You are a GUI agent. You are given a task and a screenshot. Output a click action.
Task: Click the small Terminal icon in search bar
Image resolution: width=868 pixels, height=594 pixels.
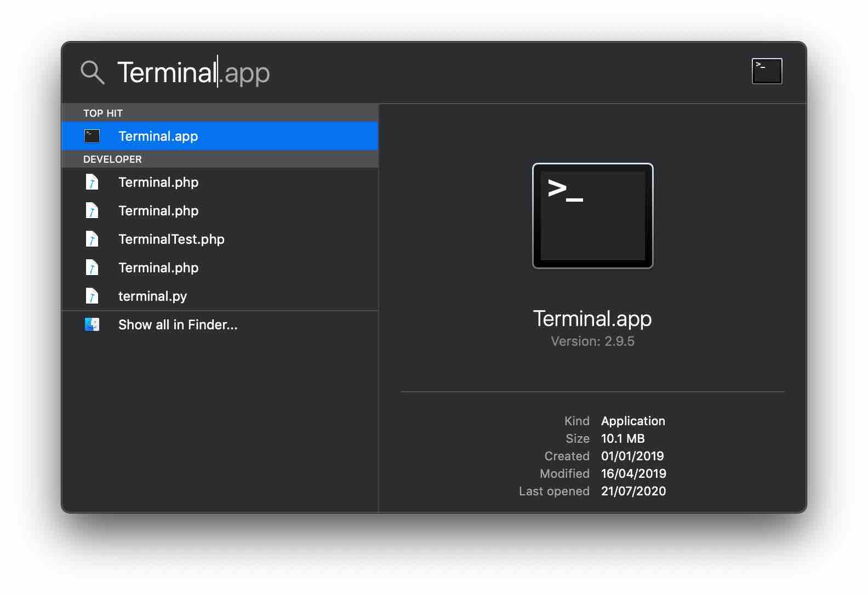[767, 71]
